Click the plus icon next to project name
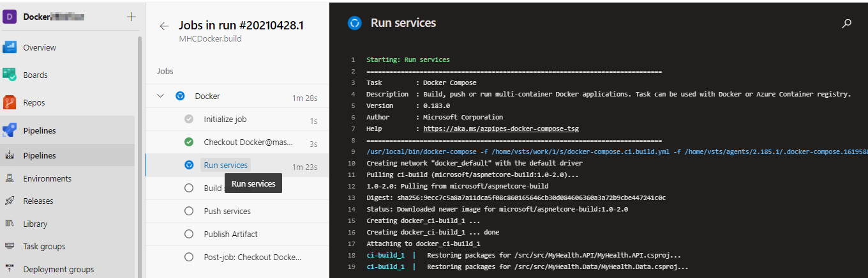This screenshot has height=278, width=868. [131, 17]
